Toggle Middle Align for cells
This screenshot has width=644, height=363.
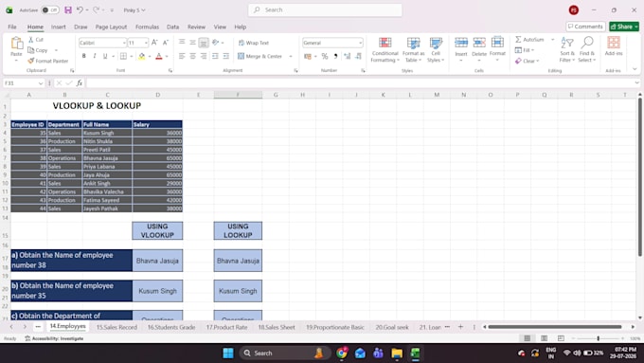pyautogui.click(x=192, y=43)
